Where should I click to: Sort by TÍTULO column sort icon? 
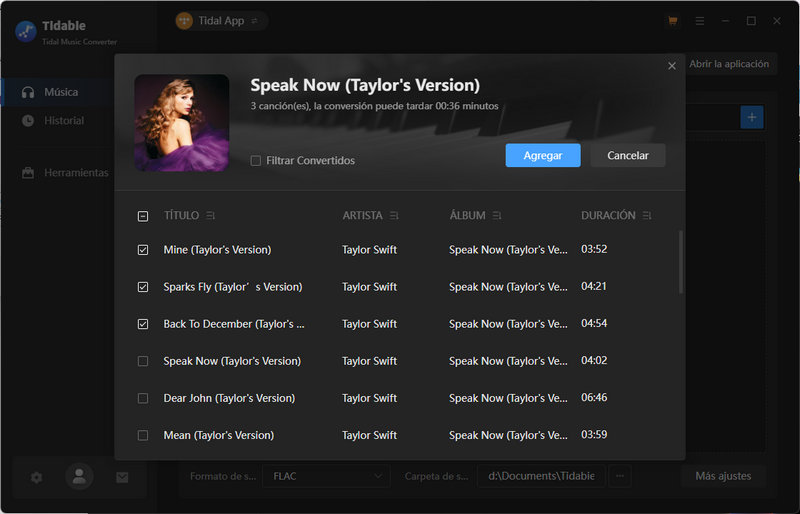[210, 216]
